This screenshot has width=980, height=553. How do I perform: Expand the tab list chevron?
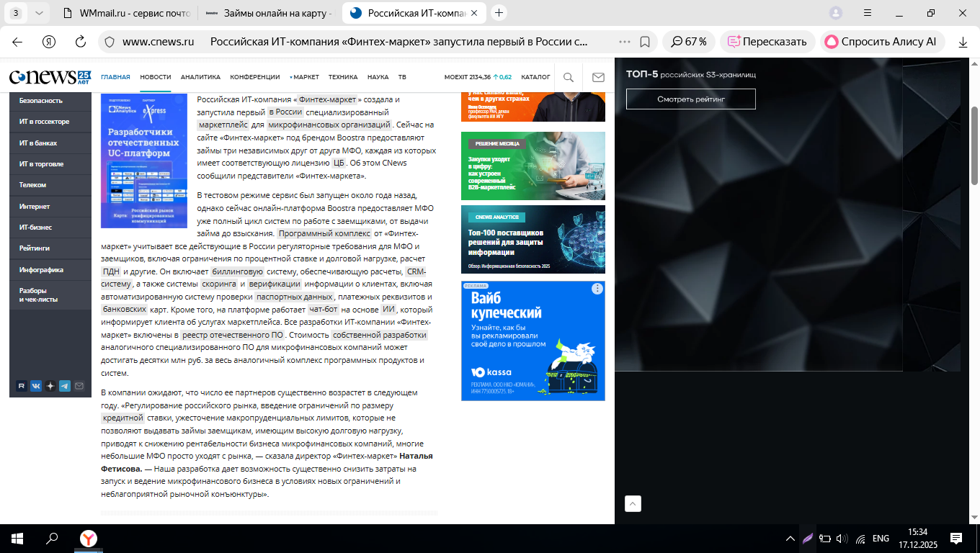39,13
